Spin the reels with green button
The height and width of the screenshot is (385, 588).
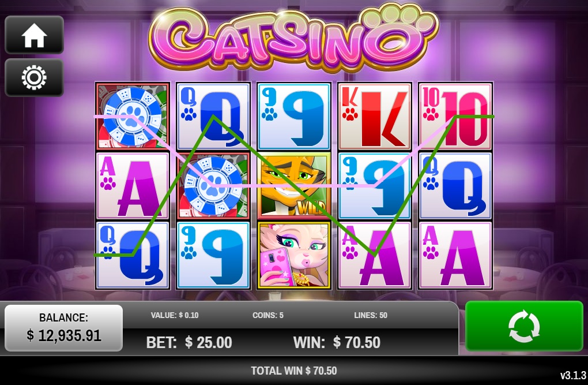pos(524,326)
